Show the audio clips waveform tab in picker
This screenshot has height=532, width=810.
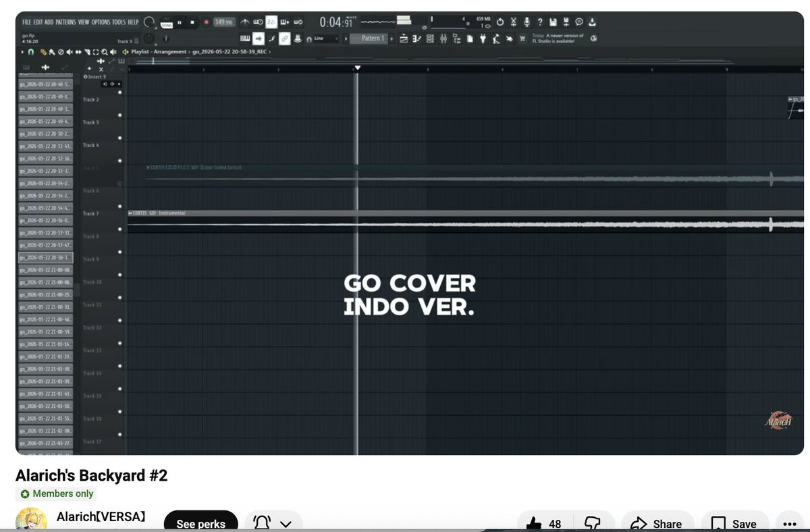point(45,68)
